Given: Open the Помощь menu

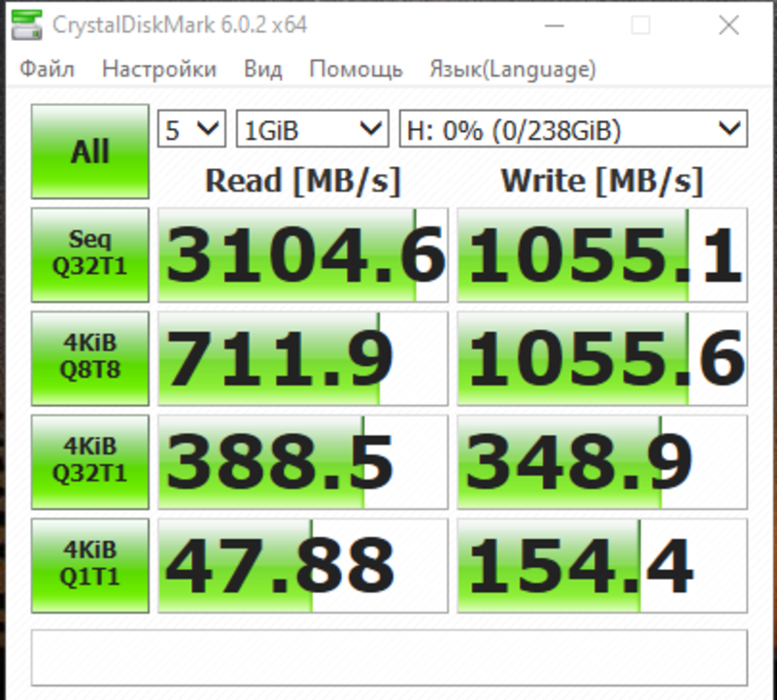Looking at the screenshot, I should coord(355,70).
